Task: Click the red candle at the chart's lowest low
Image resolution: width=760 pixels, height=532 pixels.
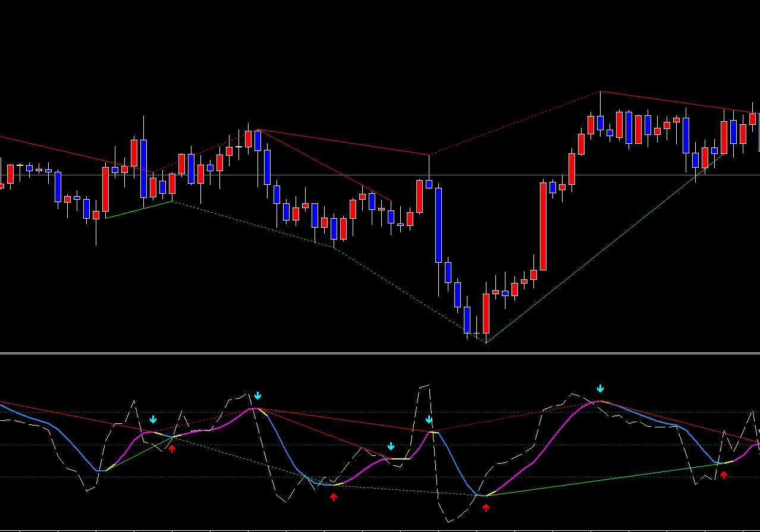Action: click(x=486, y=314)
